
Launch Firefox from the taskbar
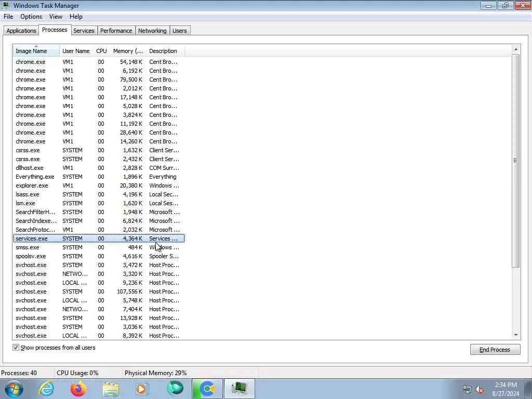point(78,389)
